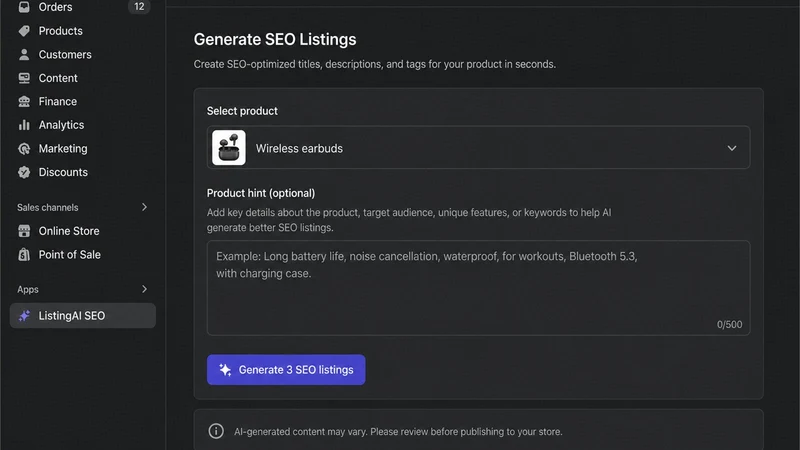This screenshot has width=800, height=450.
Task: Click the Generate 3 SEO listings button
Action: pos(286,370)
